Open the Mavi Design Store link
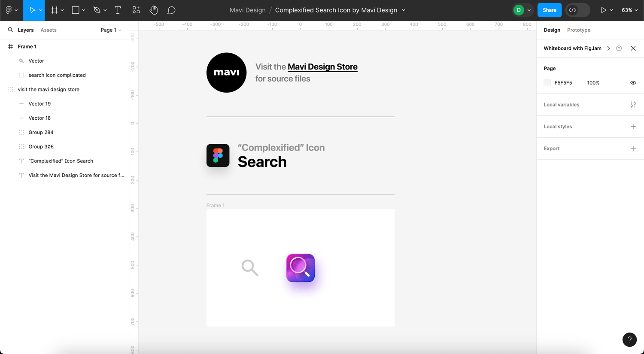The width and height of the screenshot is (644, 354). point(322,67)
